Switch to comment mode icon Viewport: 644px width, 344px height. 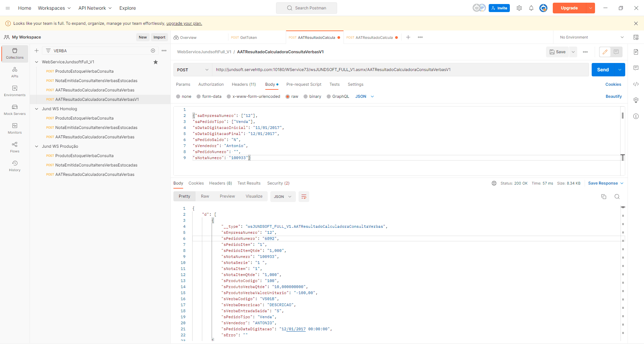click(616, 52)
